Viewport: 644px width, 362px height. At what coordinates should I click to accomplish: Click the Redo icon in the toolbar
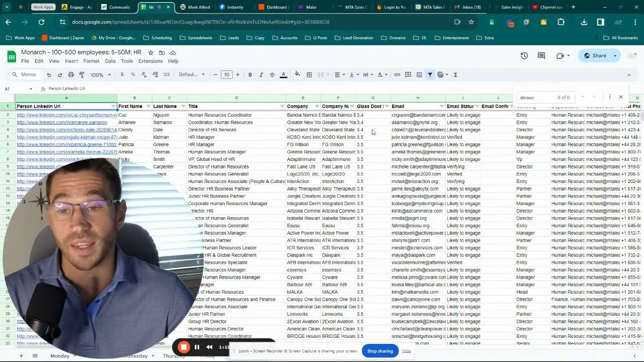point(60,74)
